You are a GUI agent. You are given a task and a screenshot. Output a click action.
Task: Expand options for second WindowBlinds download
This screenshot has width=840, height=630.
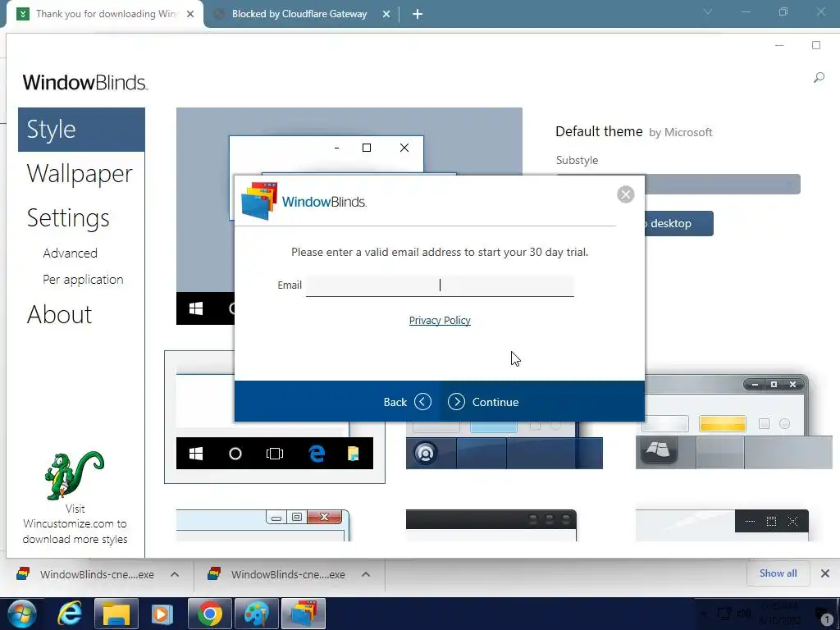click(366, 574)
